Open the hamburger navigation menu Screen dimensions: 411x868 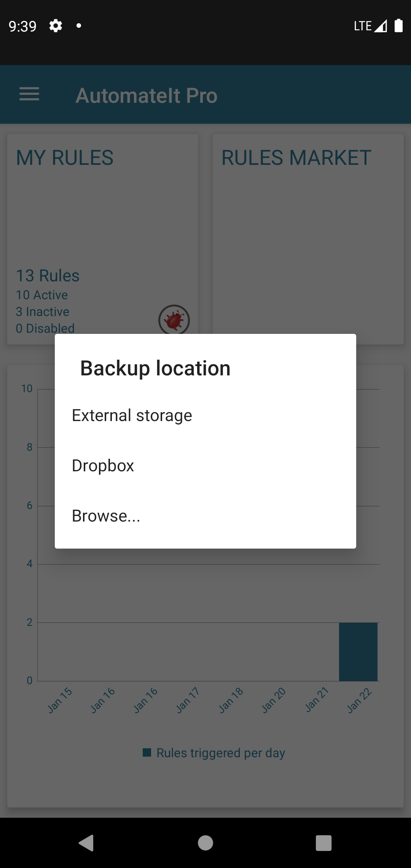tap(29, 94)
